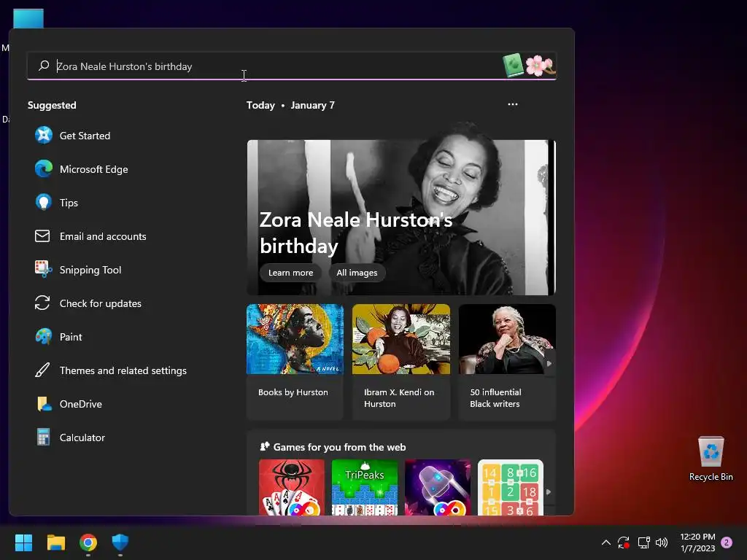
Task: Click the Learn more button
Action: click(x=290, y=273)
